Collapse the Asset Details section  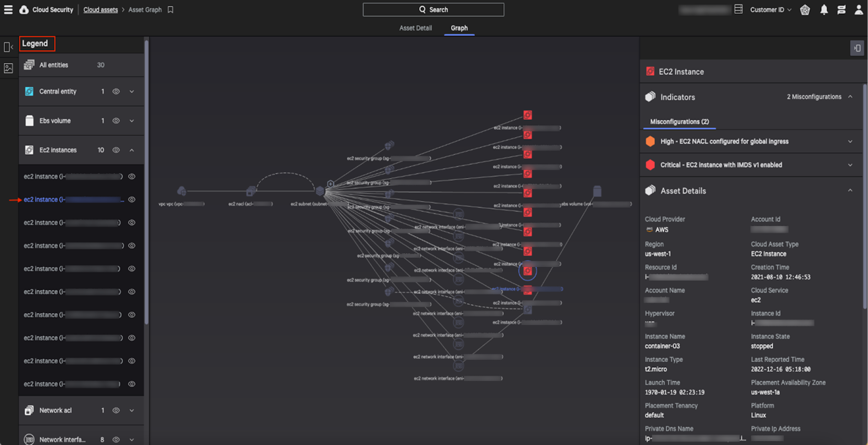[850, 190]
